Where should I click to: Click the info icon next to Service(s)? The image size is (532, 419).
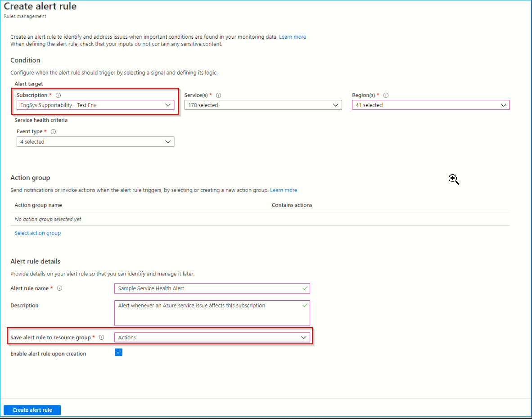click(x=218, y=95)
